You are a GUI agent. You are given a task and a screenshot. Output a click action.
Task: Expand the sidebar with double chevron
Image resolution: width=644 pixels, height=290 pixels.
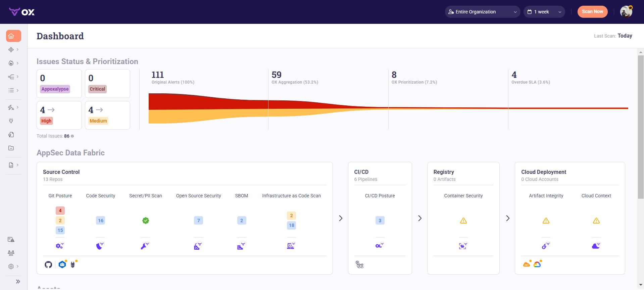[x=18, y=282]
